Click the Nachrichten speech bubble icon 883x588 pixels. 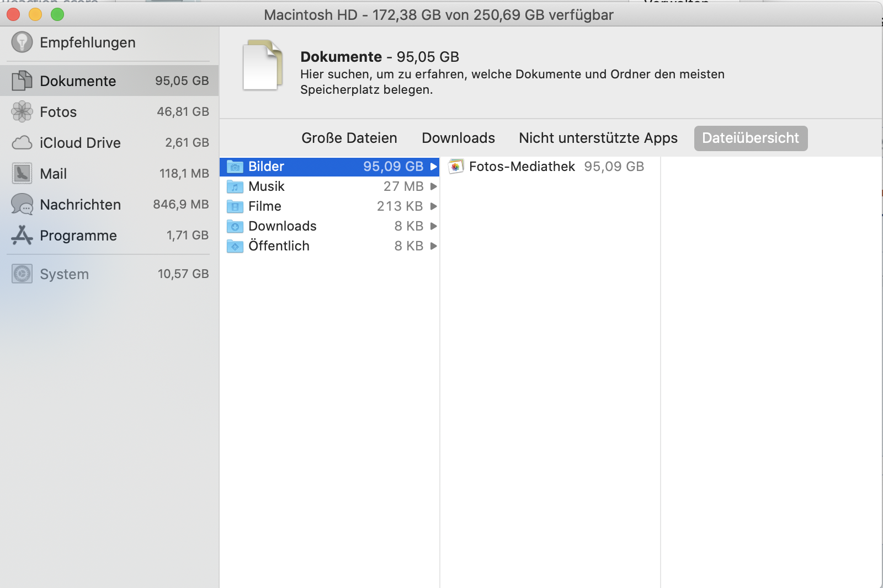tap(22, 205)
